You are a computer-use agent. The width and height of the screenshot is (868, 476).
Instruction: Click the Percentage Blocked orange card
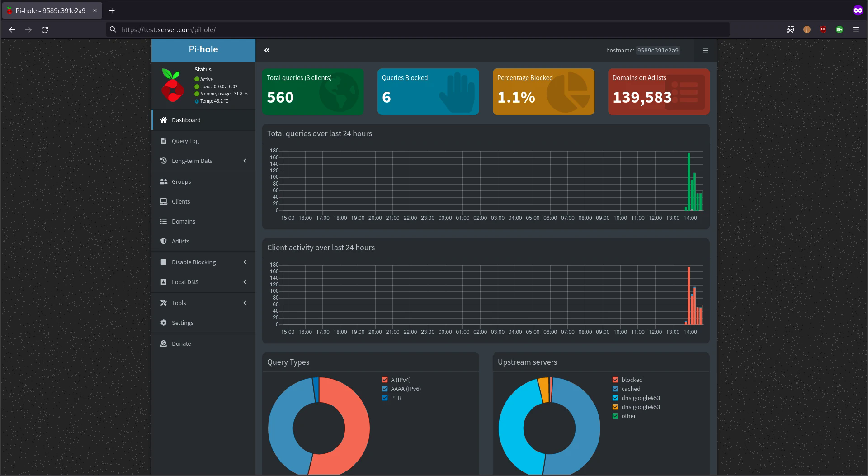click(543, 91)
